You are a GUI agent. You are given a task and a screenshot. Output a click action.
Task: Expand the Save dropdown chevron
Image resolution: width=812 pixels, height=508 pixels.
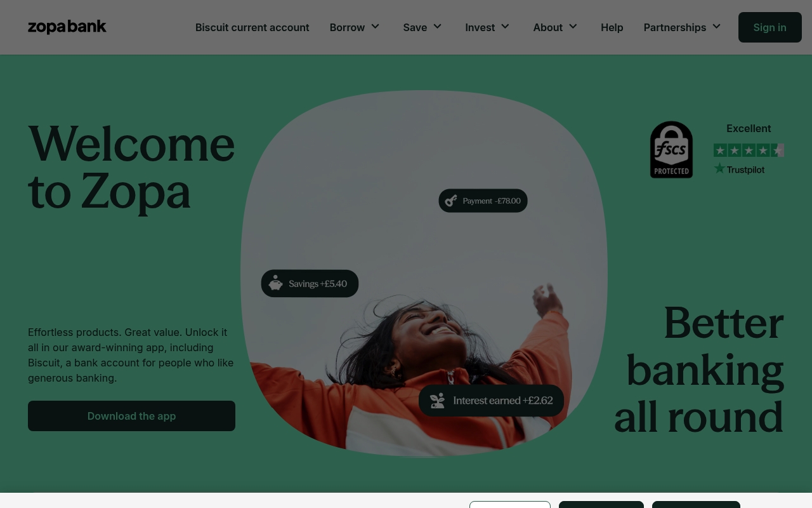point(437,27)
